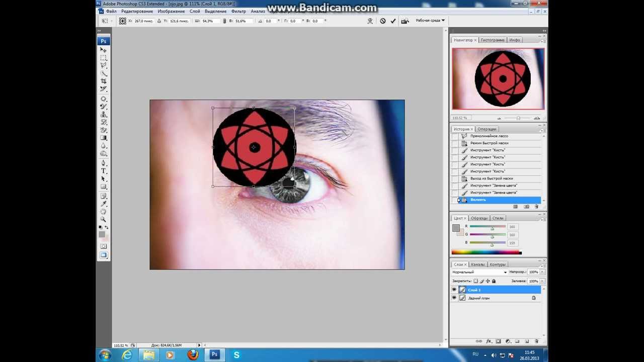Switch to the Операции tab
This screenshot has width=644, height=362.
pyautogui.click(x=487, y=129)
